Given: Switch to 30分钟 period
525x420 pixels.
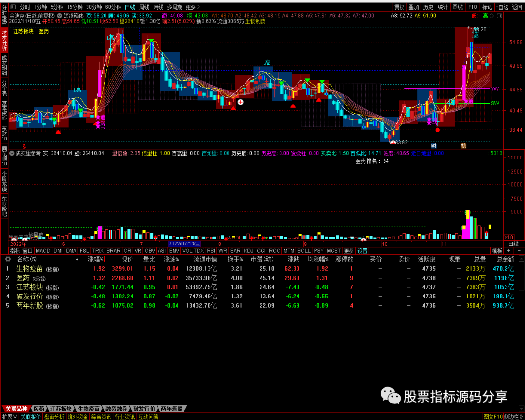Looking at the screenshot, I should point(94,7).
